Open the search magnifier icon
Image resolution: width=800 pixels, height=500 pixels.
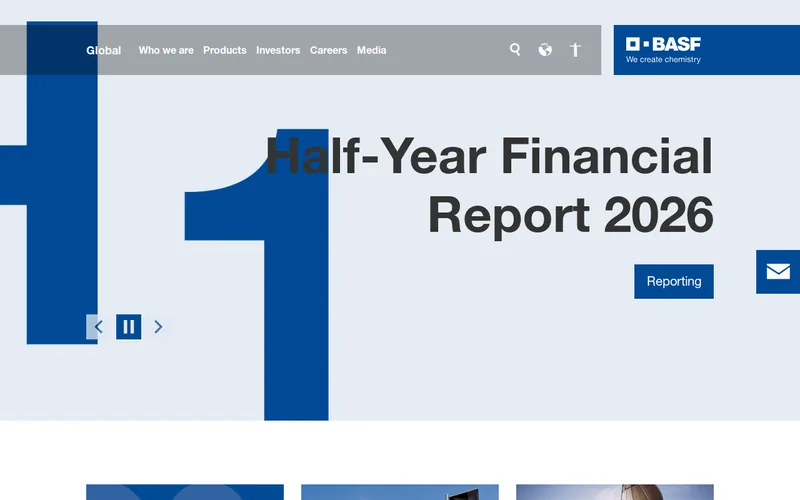(515, 49)
